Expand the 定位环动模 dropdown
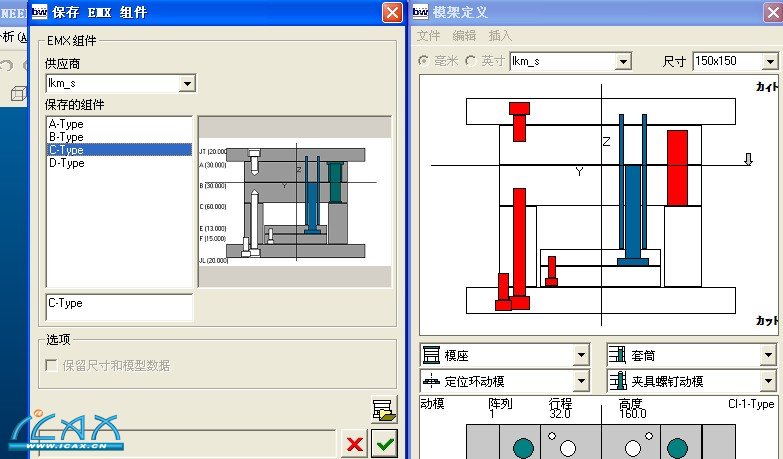The width and height of the screenshot is (783, 459). pyautogui.click(x=581, y=382)
